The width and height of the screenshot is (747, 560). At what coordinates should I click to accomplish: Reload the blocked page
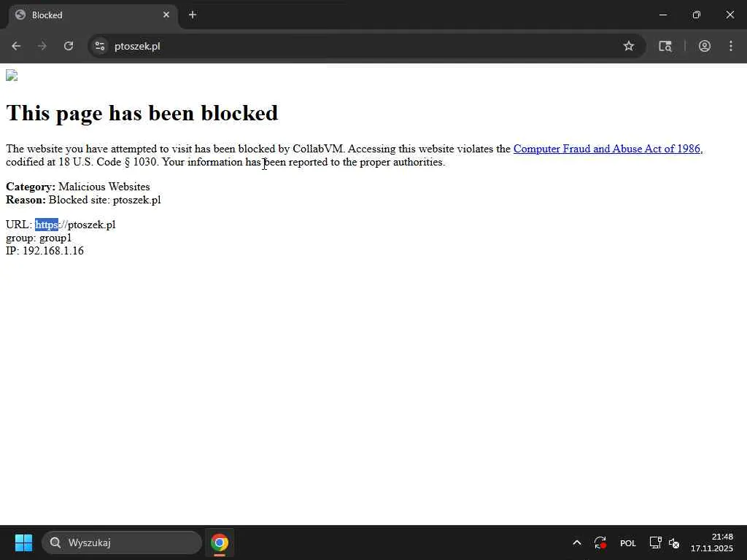[x=69, y=46]
